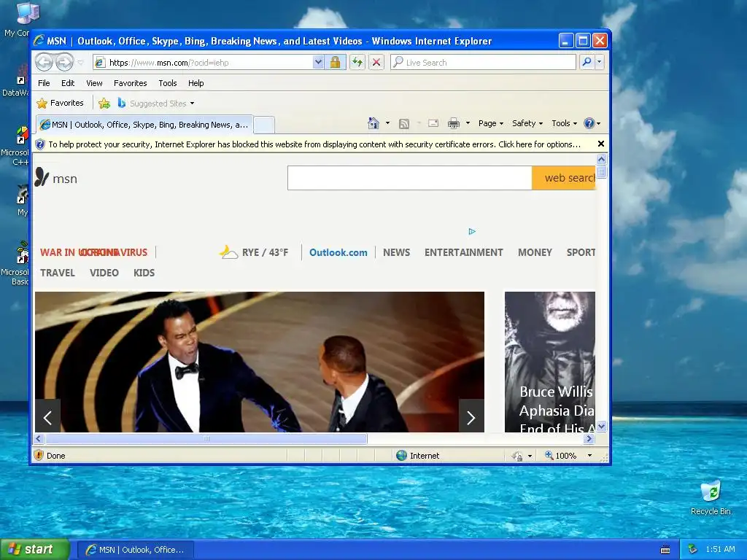Expand the Home button dropdown arrow
This screenshot has height=560, width=747.
pyautogui.click(x=387, y=123)
